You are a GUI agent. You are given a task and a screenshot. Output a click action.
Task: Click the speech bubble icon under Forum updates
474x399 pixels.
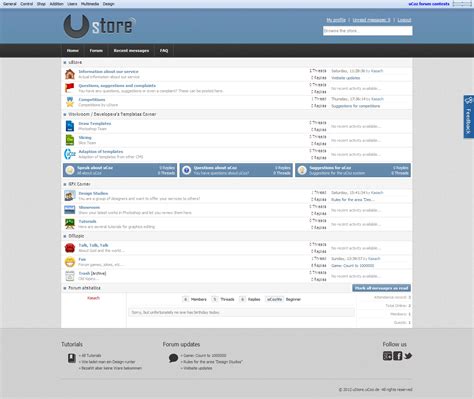(173, 358)
